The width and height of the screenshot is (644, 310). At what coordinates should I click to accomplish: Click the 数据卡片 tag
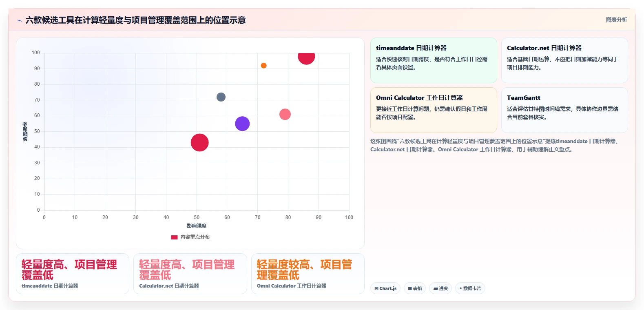pos(470,288)
